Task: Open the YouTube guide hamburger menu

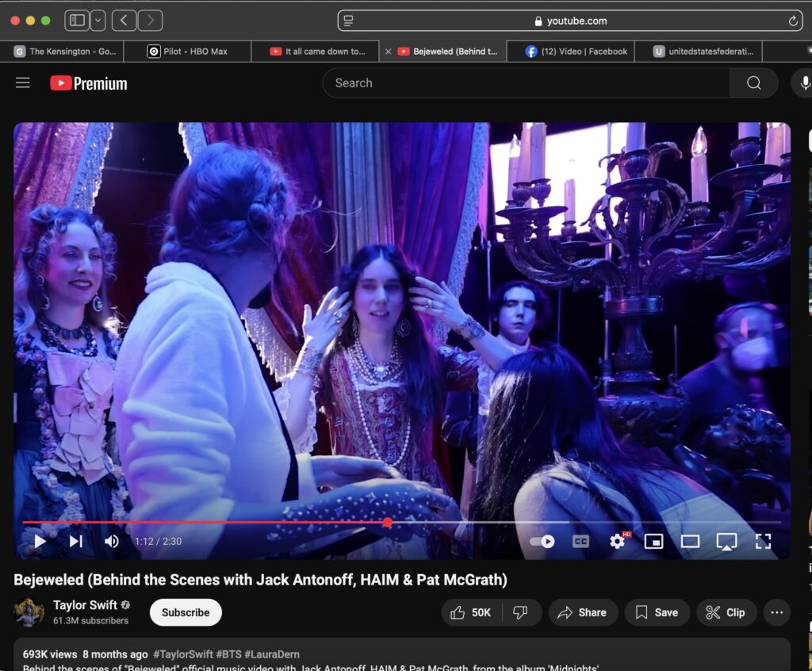Action: click(x=23, y=83)
